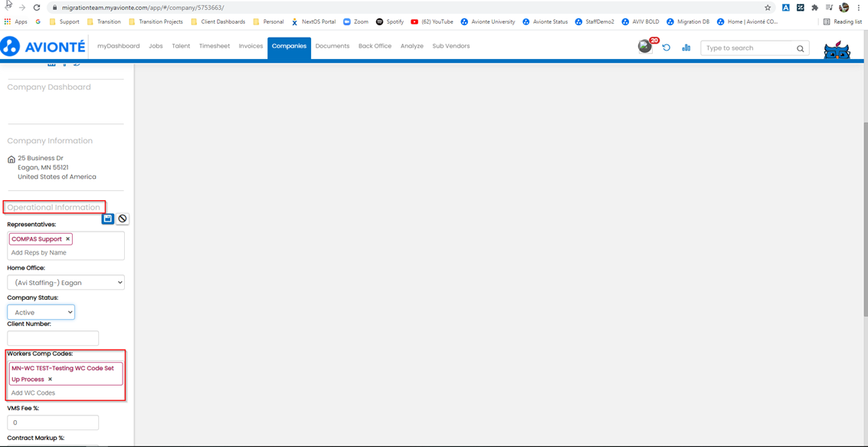Open the Migration DB bookmark

(686, 21)
